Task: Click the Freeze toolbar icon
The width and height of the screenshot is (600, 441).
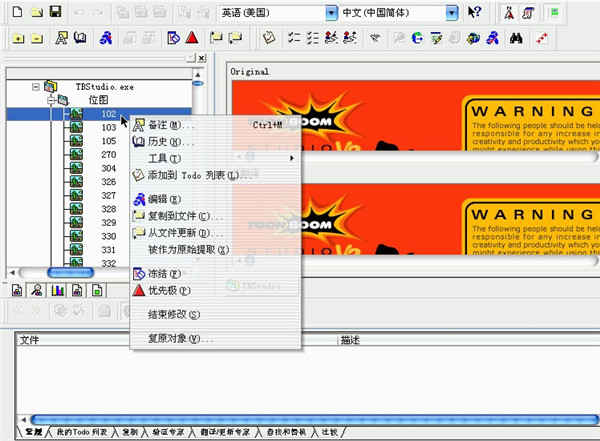Action: tap(173, 38)
